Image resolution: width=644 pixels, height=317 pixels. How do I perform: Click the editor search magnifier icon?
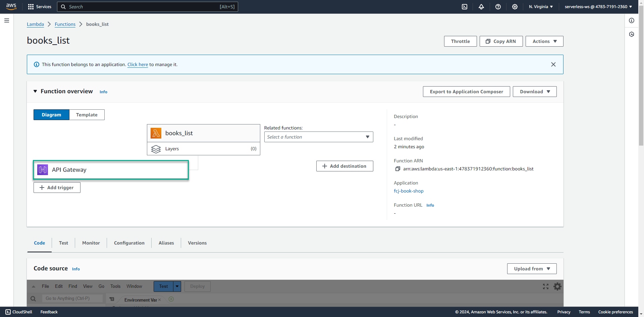coord(33,299)
